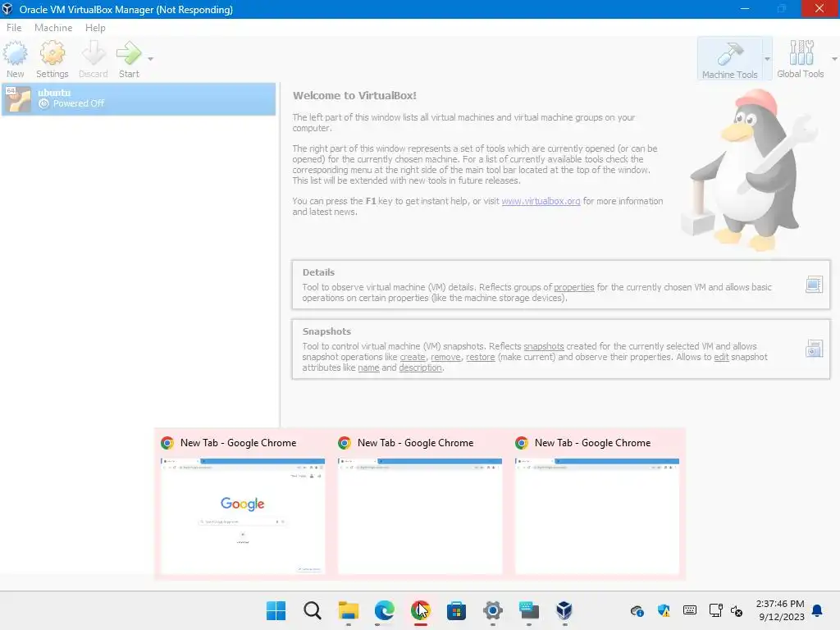This screenshot has height=630, width=840.
Task: Open the notifications bell
Action: click(818, 610)
